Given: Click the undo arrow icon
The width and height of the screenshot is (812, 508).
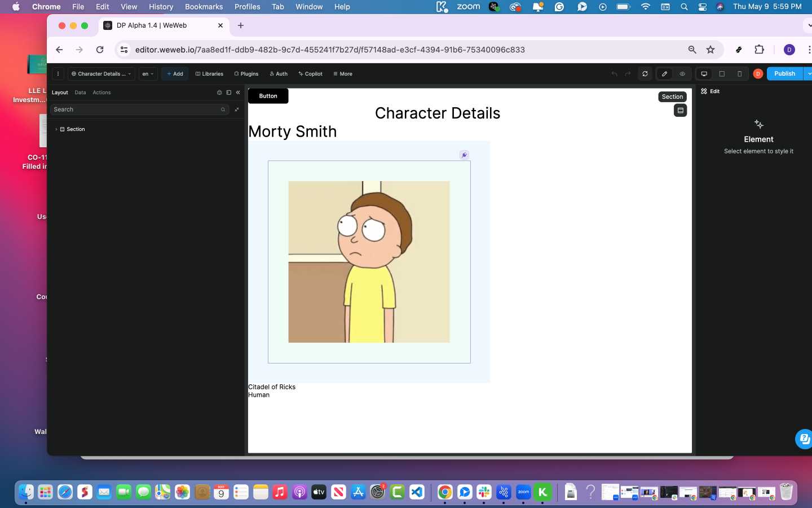Looking at the screenshot, I should [x=614, y=74].
